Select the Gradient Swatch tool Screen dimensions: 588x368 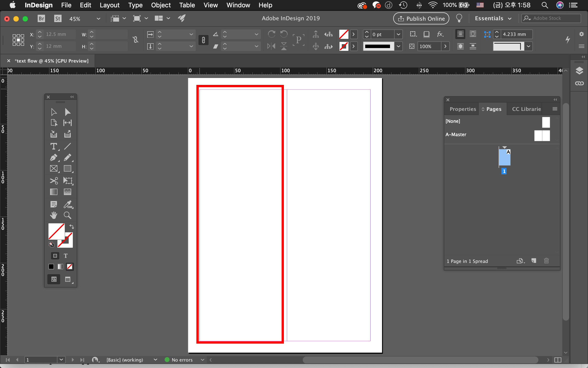pyautogui.click(x=54, y=192)
